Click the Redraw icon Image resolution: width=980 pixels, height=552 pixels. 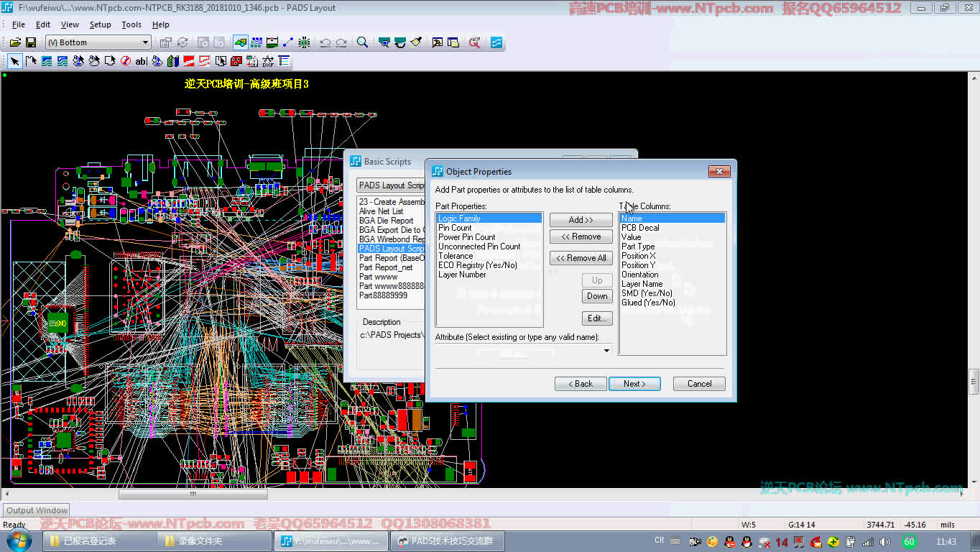click(416, 42)
